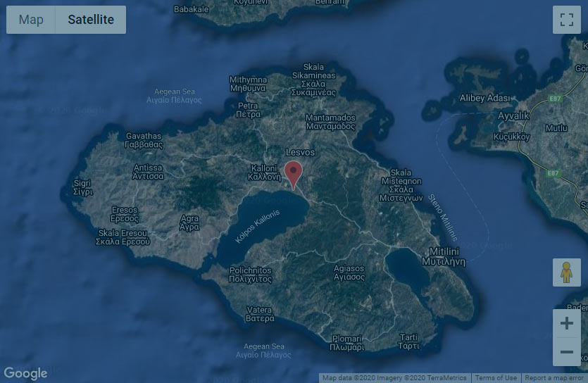The height and width of the screenshot is (383, 588).
Task: Click Report a map error link
Action: [554, 378]
